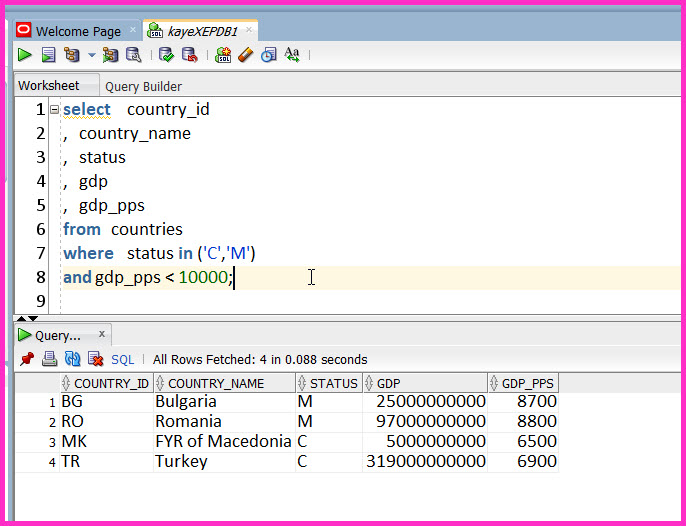This screenshot has width=686, height=526.
Task: Click the Autotrace icon
Action: point(110,55)
